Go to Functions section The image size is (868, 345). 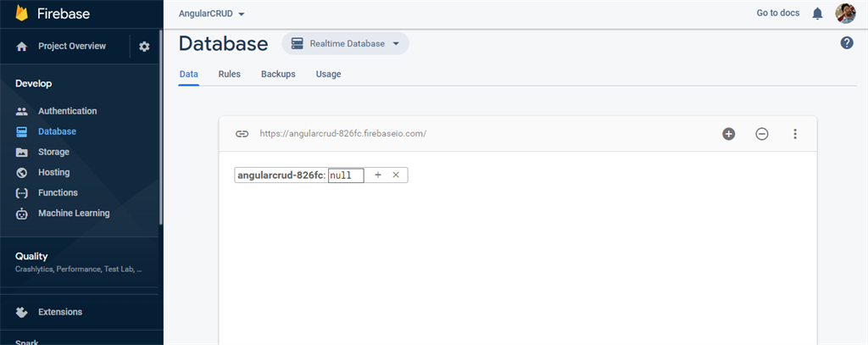[58, 192]
